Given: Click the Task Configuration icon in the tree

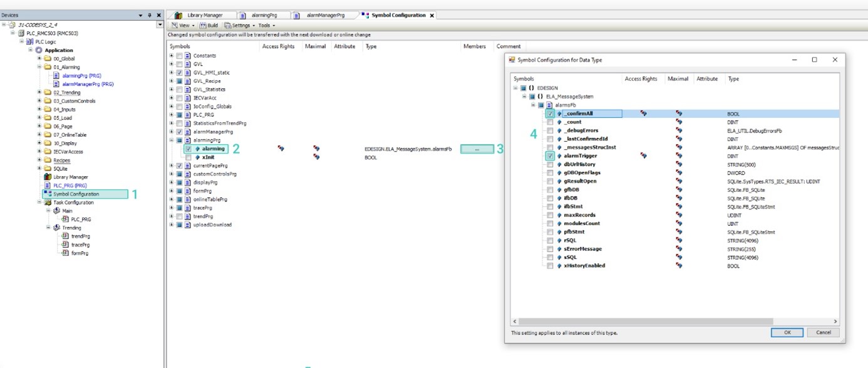Looking at the screenshot, I should (47, 202).
